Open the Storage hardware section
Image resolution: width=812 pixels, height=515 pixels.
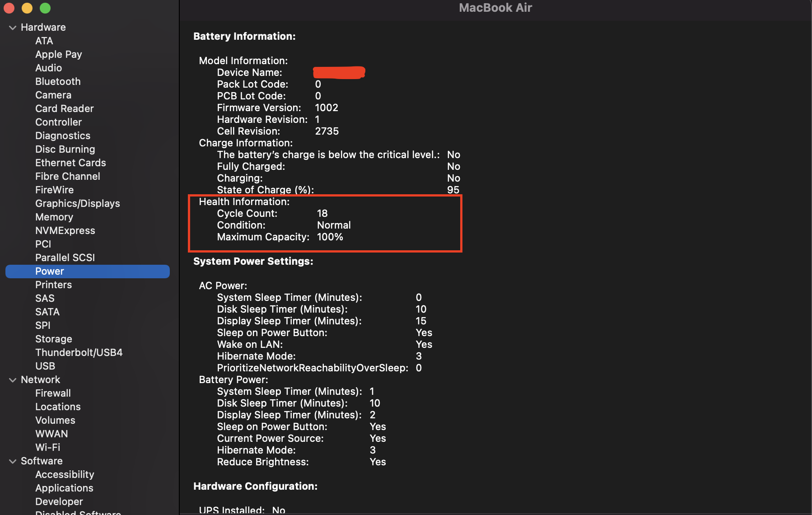click(53, 339)
